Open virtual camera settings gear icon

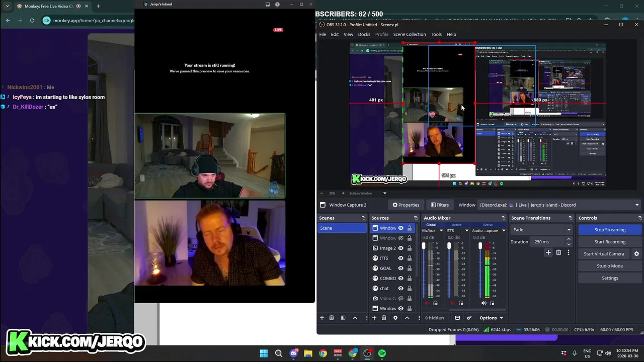(636, 254)
